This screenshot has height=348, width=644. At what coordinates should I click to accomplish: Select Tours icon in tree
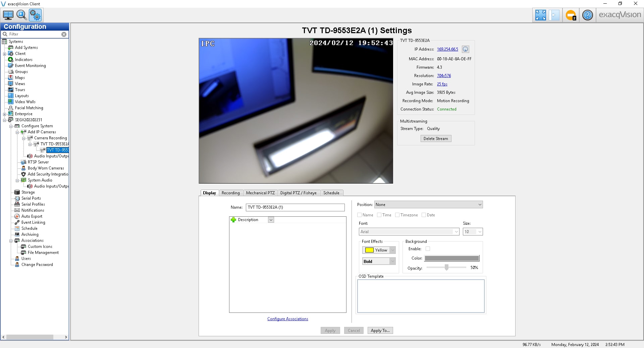(11, 90)
